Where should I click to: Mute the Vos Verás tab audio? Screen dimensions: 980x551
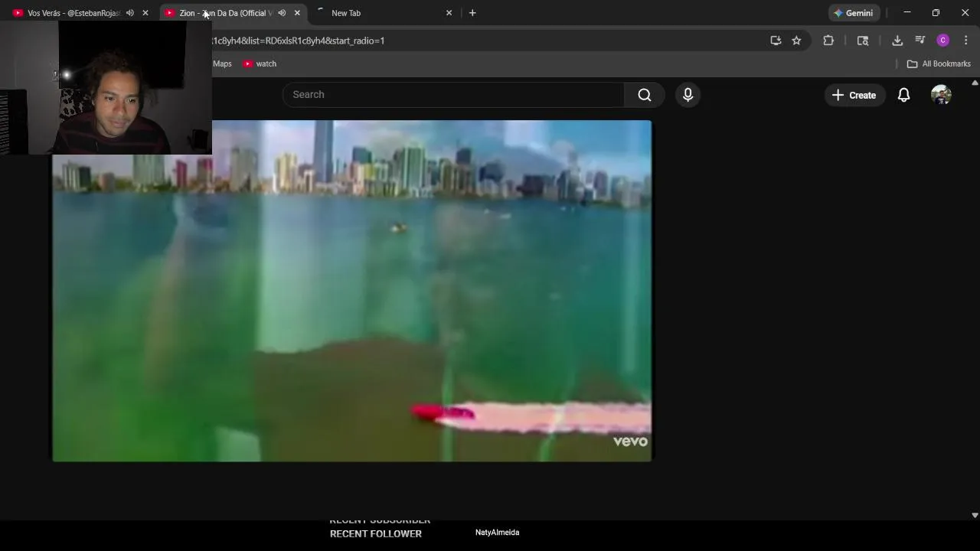(x=129, y=13)
